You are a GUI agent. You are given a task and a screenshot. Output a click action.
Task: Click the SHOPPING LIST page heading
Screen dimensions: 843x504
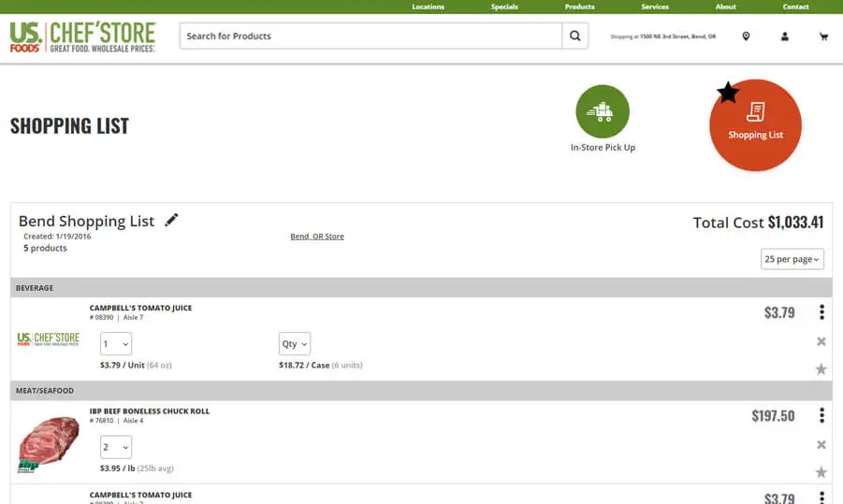coord(69,126)
